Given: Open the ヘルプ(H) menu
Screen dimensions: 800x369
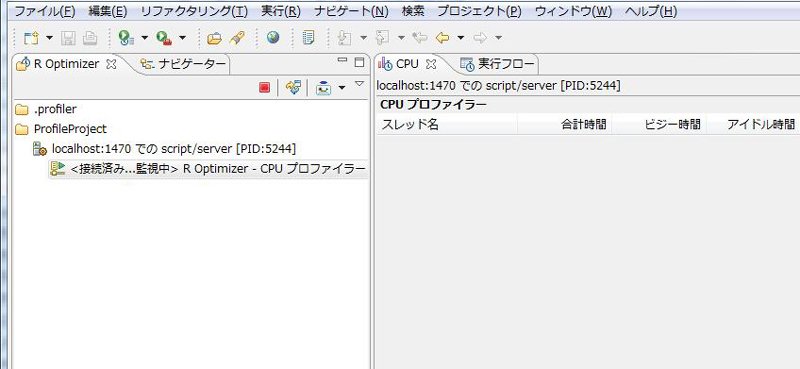Looking at the screenshot, I should (651, 11).
